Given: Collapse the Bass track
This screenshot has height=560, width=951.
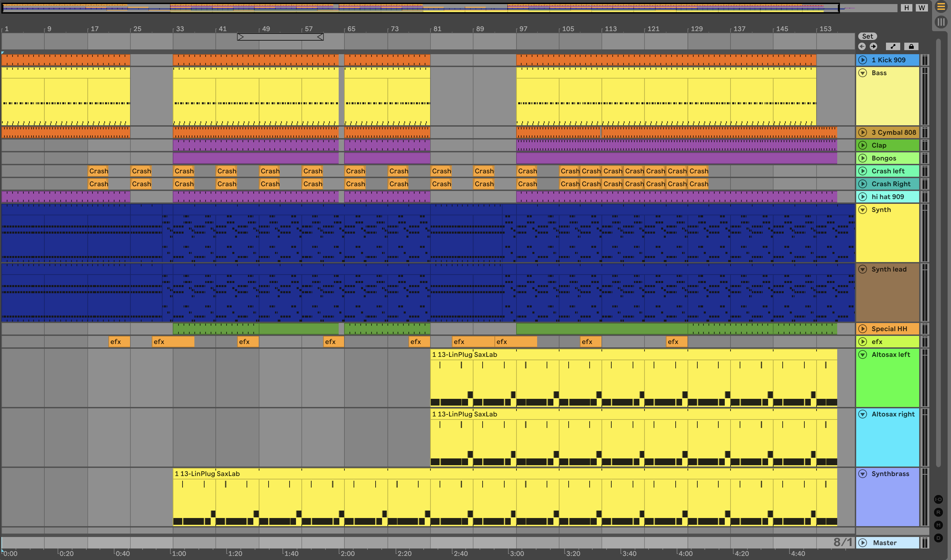Looking at the screenshot, I should pyautogui.click(x=863, y=73).
